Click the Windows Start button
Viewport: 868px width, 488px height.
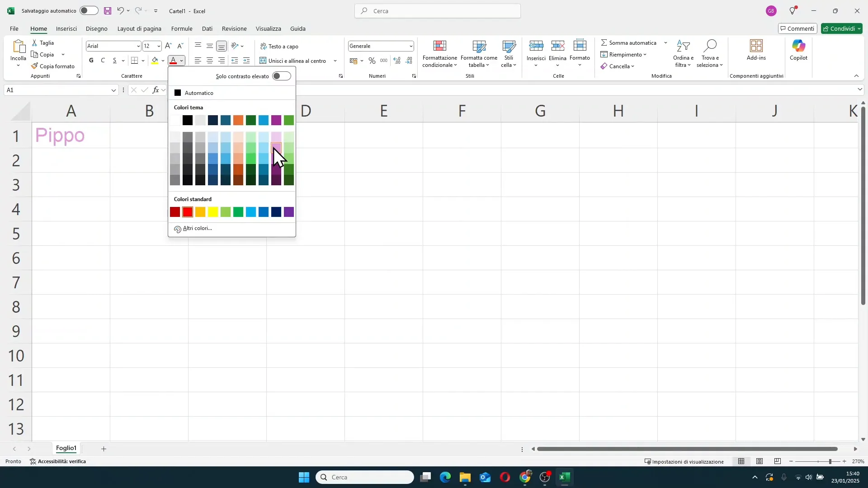304,477
